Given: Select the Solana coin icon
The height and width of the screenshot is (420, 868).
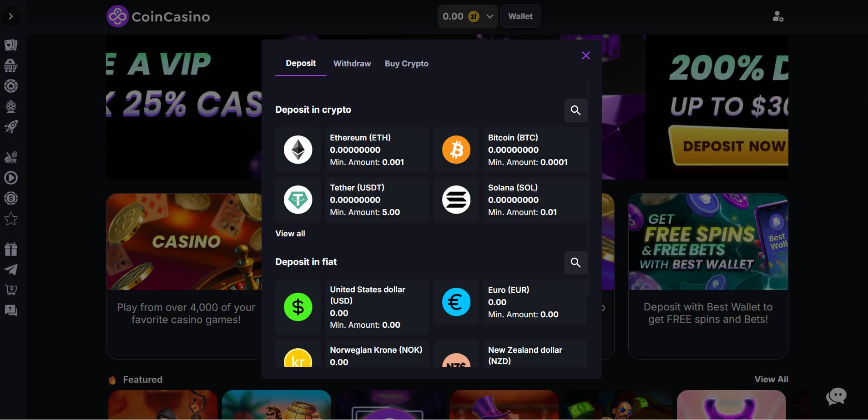Looking at the screenshot, I should click(456, 200).
